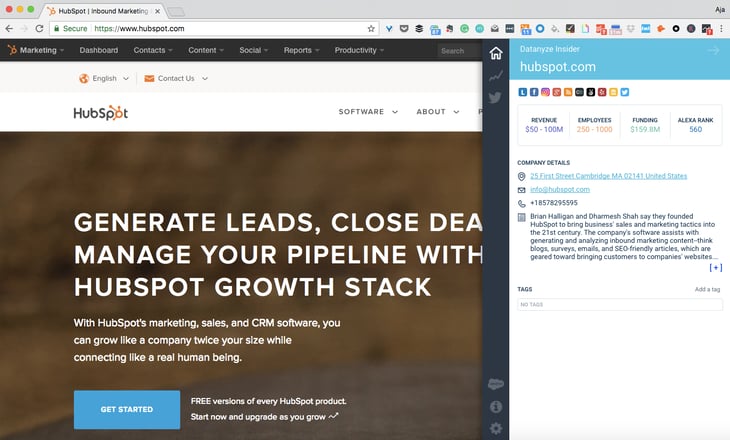Open the Chrome three-dot menu
Viewport: 730px width, 440px height.
(721, 29)
